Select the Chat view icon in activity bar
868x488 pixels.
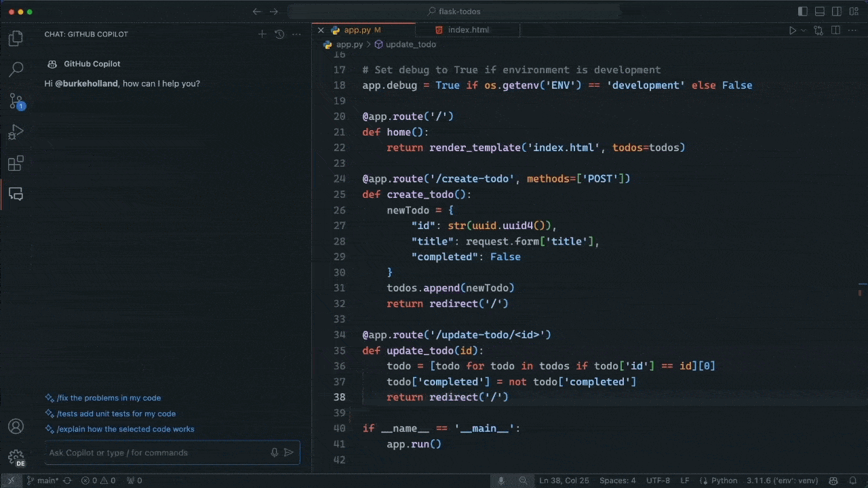click(16, 195)
